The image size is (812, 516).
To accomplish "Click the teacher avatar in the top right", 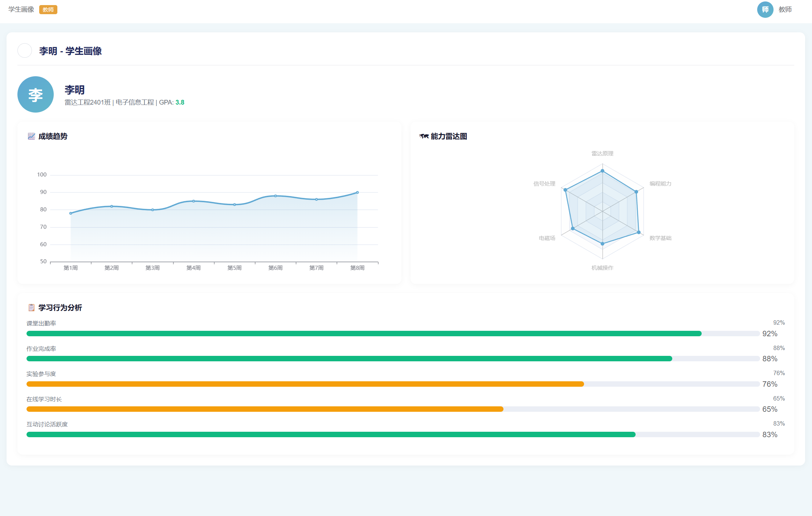I will pos(765,9).
